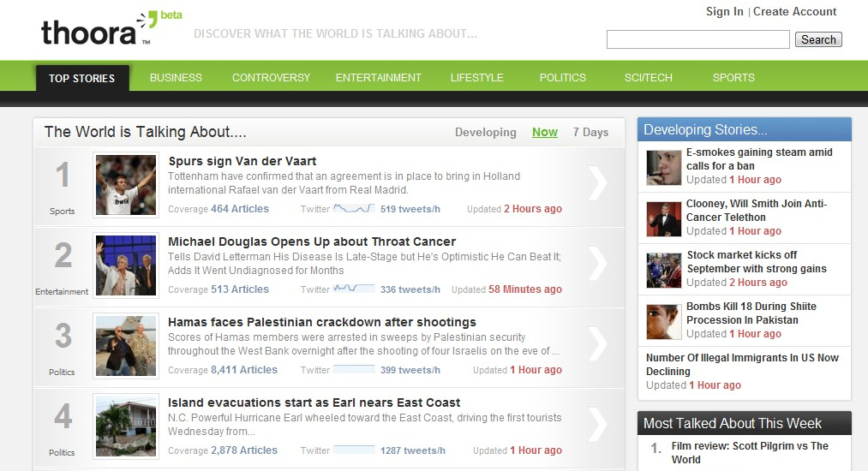Click the Most Talked About This Week header
868x471 pixels.
point(744,423)
